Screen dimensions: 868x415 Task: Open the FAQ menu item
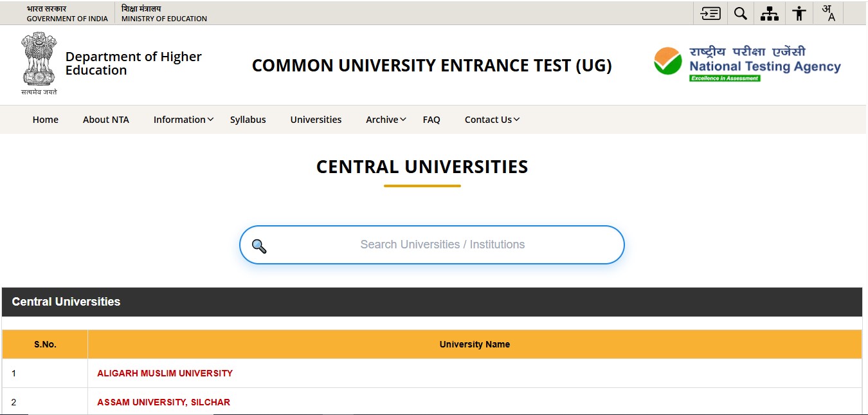tap(431, 120)
